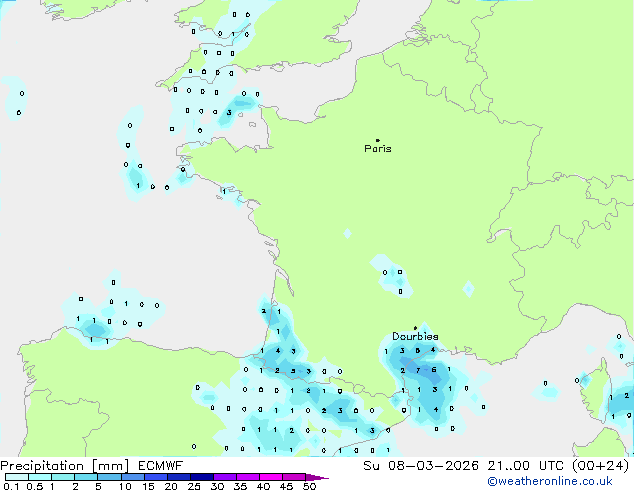Open the weatheronline.co.uk copyright link

[x=549, y=481]
